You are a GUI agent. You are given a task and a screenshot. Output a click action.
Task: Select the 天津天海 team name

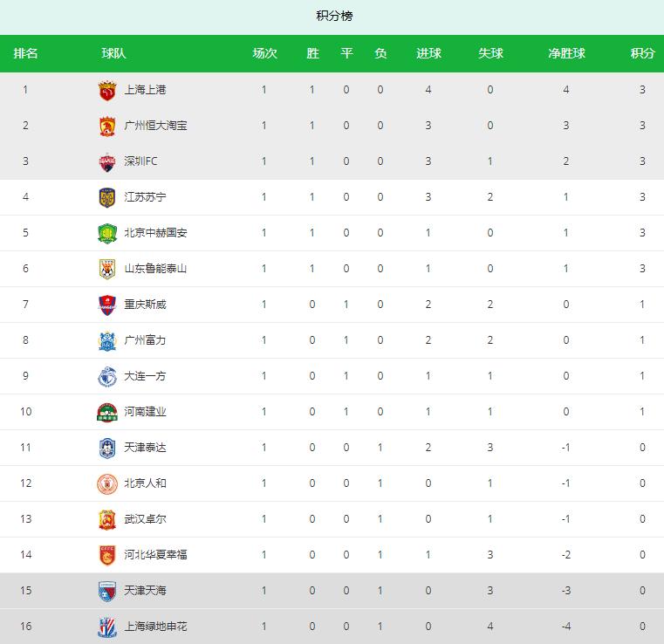[145, 591]
